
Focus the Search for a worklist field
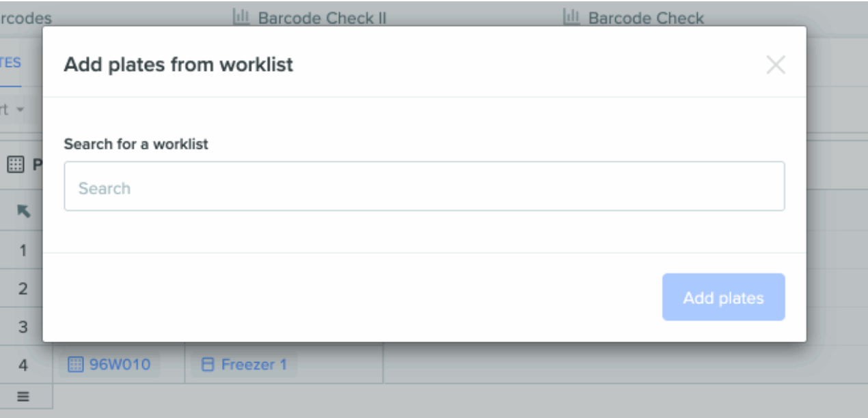click(x=424, y=186)
